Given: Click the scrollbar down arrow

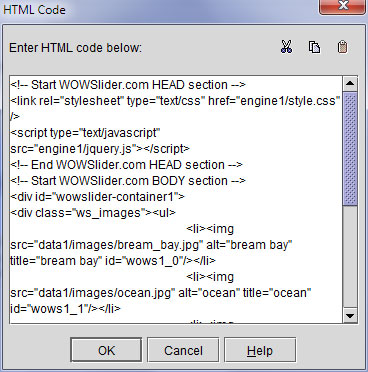Looking at the screenshot, I should [350, 315].
